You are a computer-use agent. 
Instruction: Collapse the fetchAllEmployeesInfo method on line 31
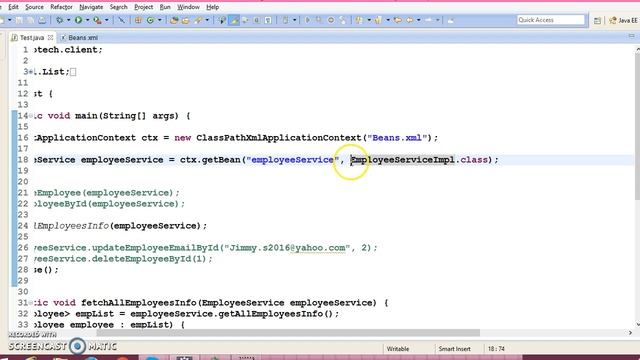[x=31, y=303]
